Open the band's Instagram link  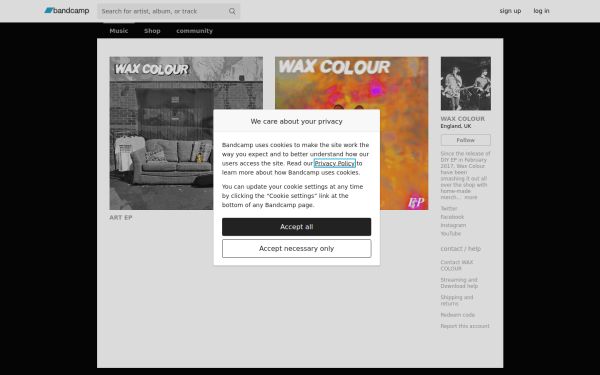[453, 225]
